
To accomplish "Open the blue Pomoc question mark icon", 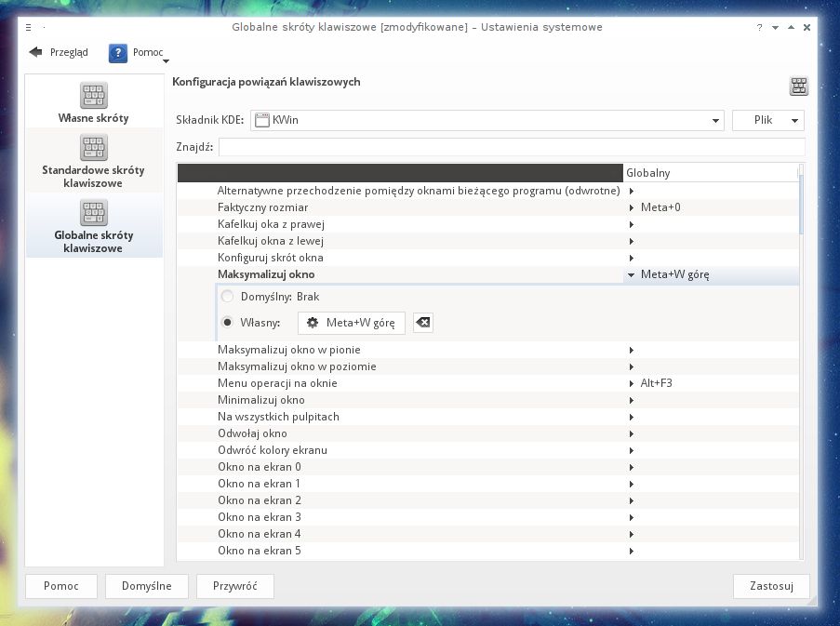I will click(x=118, y=53).
